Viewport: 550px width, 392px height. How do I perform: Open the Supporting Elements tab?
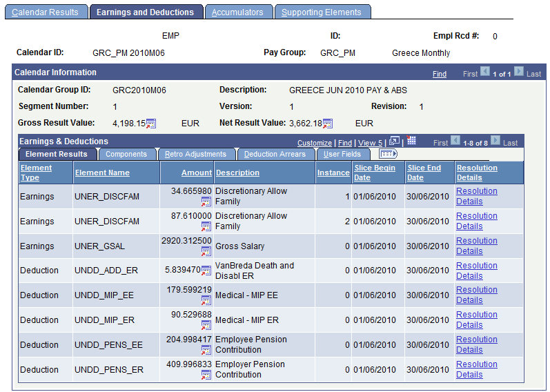pyautogui.click(x=321, y=12)
